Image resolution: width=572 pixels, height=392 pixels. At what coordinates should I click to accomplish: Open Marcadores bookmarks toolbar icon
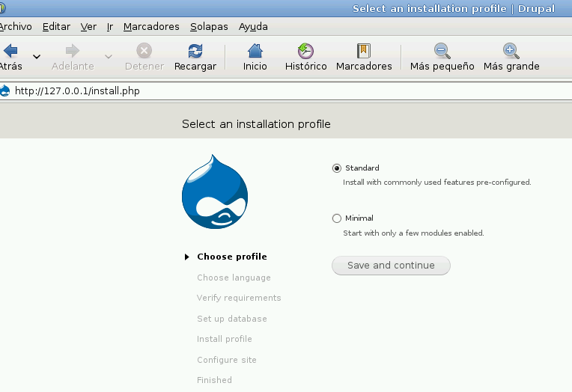point(364,51)
